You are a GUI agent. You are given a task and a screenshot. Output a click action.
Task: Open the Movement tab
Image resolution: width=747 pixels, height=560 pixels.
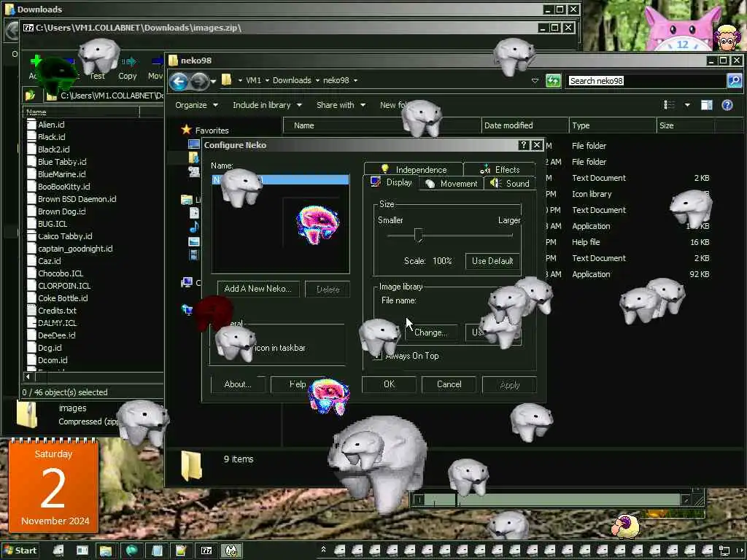pyautogui.click(x=451, y=183)
